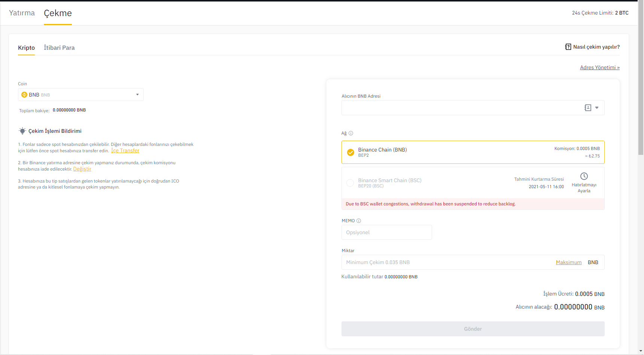Select Binance Chain (BNB) BEP2 network radio

pos(350,152)
